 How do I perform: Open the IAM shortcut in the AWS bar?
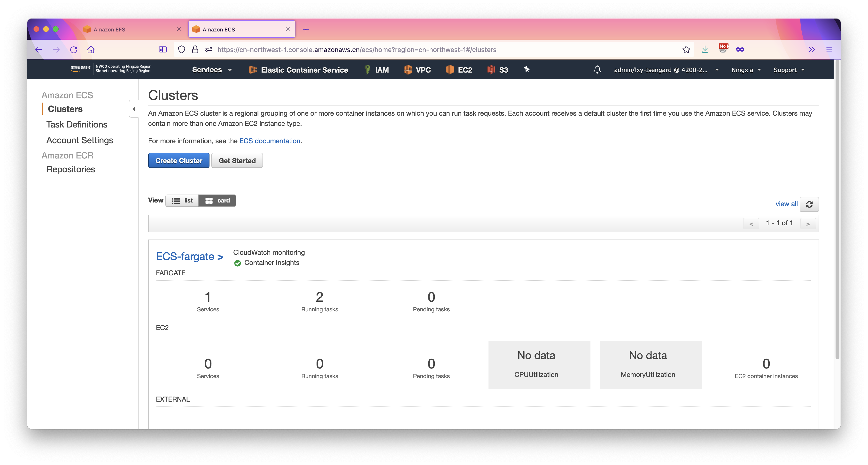(x=376, y=70)
